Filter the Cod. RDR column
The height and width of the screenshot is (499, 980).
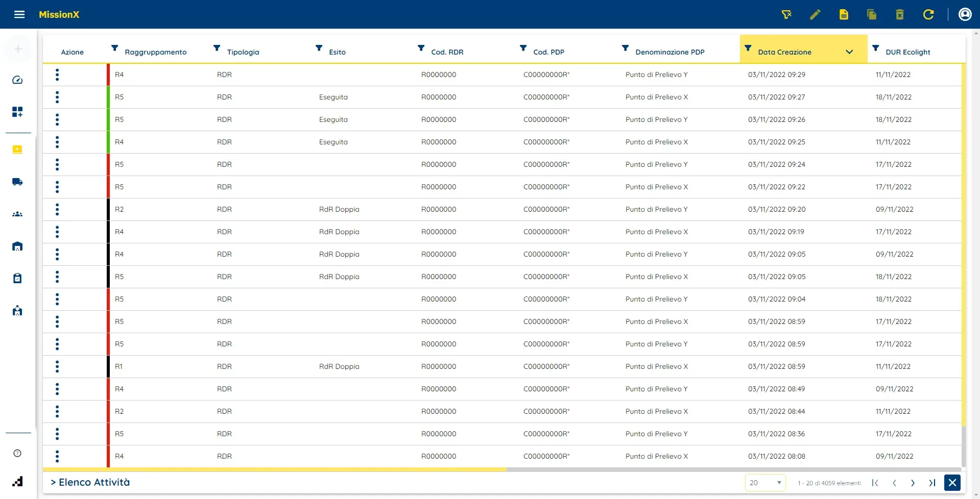pyautogui.click(x=421, y=48)
